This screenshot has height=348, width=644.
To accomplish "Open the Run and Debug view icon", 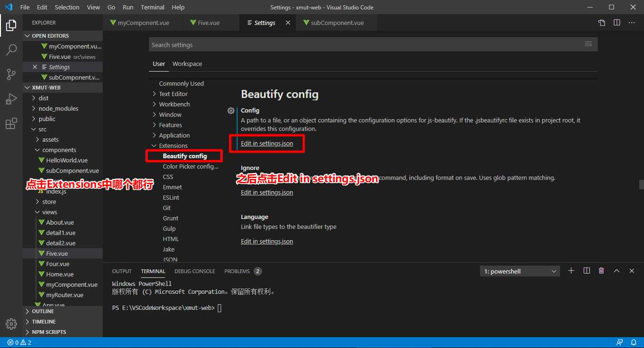I will click(x=11, y=99).
